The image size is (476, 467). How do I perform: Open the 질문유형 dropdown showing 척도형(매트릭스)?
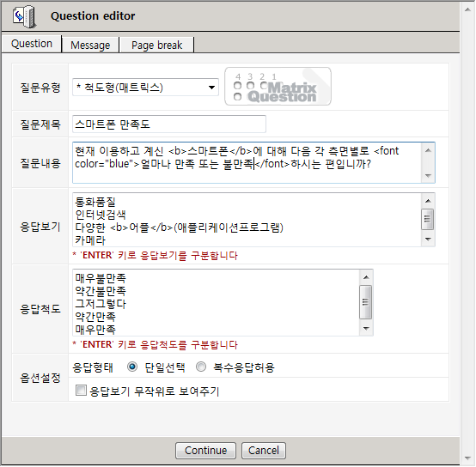145,88
